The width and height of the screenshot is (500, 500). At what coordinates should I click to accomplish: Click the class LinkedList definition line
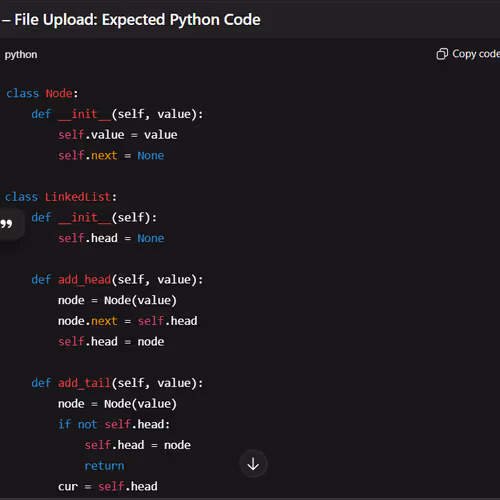coord(61,197)
